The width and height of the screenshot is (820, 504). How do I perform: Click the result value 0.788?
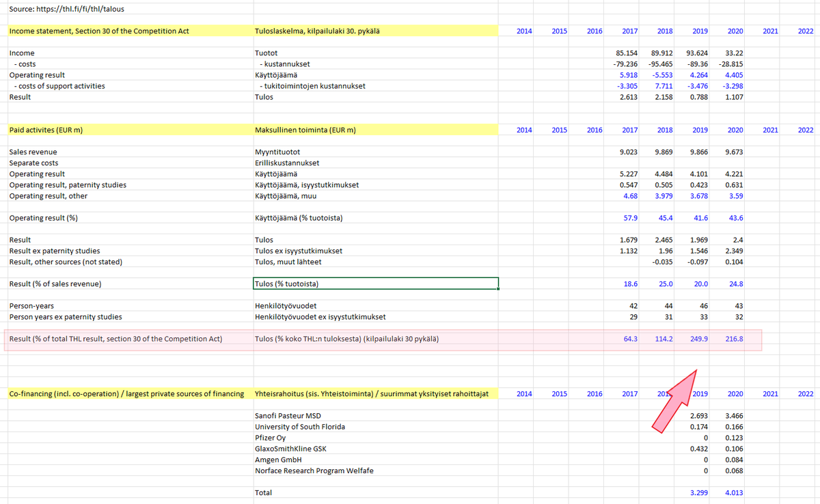[x=698, y=97]
